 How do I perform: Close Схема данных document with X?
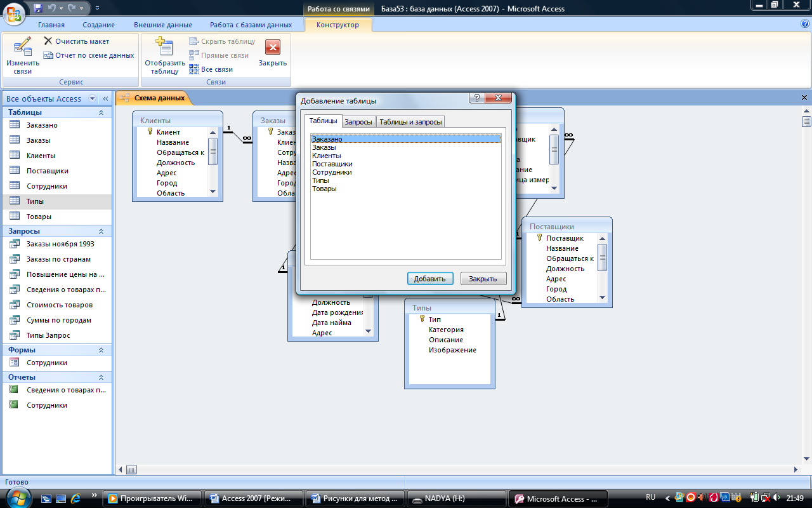tap(804, 98)
